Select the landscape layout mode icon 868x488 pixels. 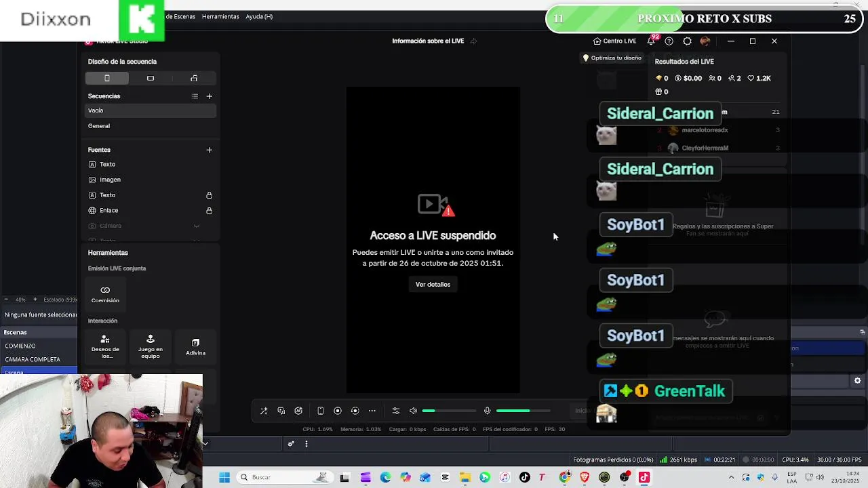151,78
